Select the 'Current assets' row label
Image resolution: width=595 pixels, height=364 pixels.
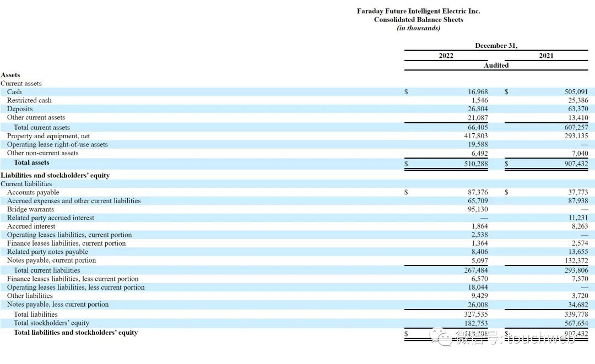(21, 83)
